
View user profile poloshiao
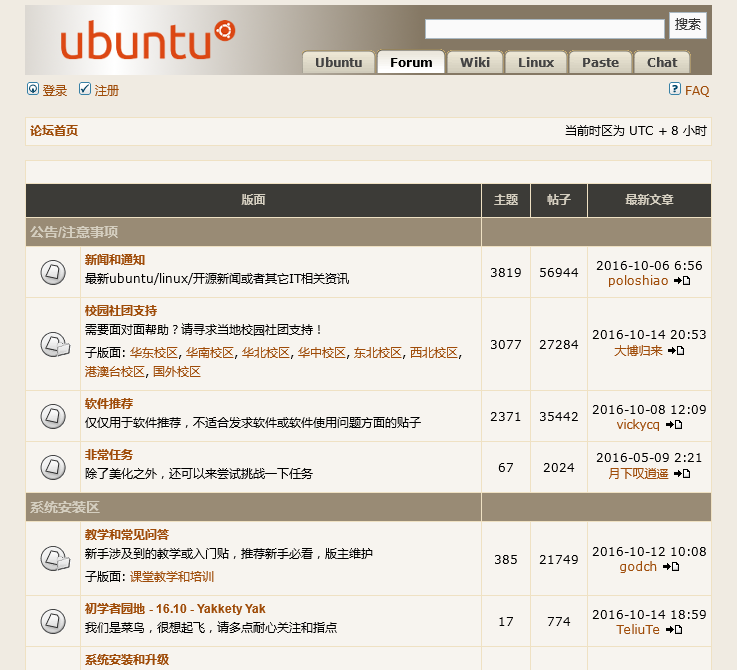coord(638,281)
